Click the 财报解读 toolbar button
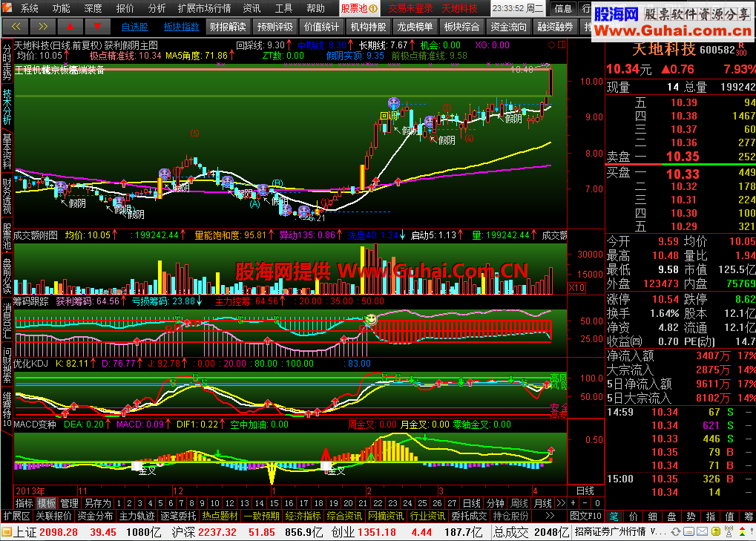 (228, 27)
